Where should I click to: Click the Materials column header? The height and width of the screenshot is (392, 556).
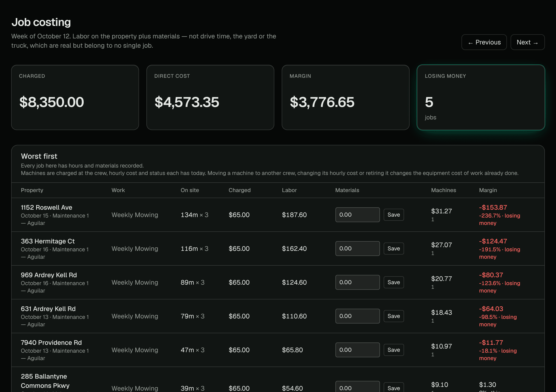(347, 190)
